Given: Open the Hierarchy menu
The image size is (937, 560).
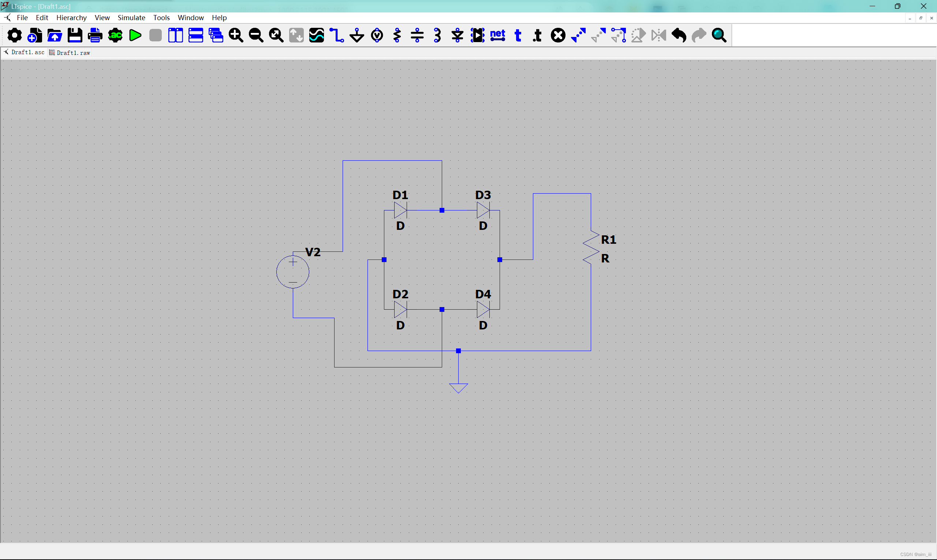Looking at the screenshot, I should [x=71, y=18].
